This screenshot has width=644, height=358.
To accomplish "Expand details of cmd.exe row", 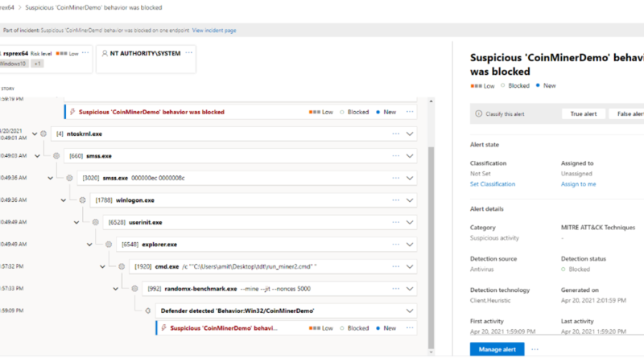I will pyautogui.click(x=410, y=267).
